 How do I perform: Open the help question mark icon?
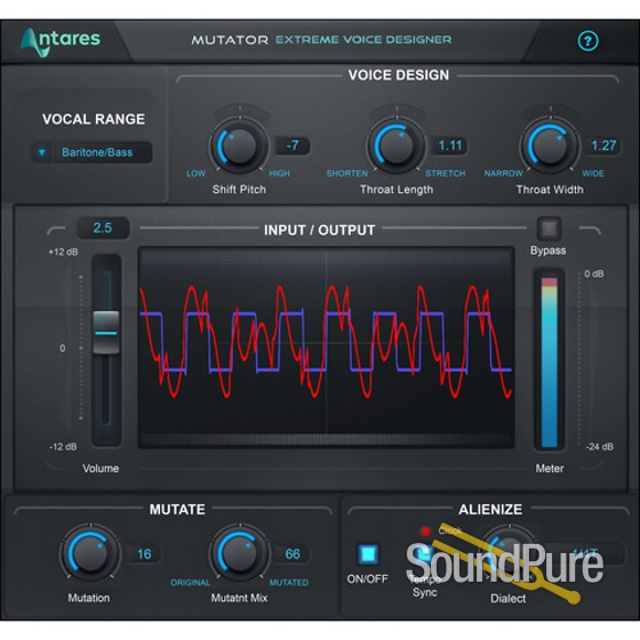pyautogui.click(x=588, y=41)
